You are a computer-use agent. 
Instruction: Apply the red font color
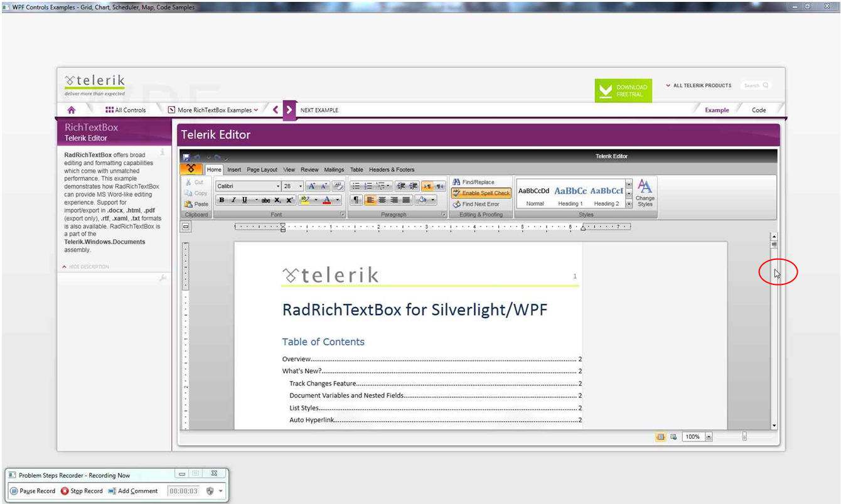click(326, 200)
